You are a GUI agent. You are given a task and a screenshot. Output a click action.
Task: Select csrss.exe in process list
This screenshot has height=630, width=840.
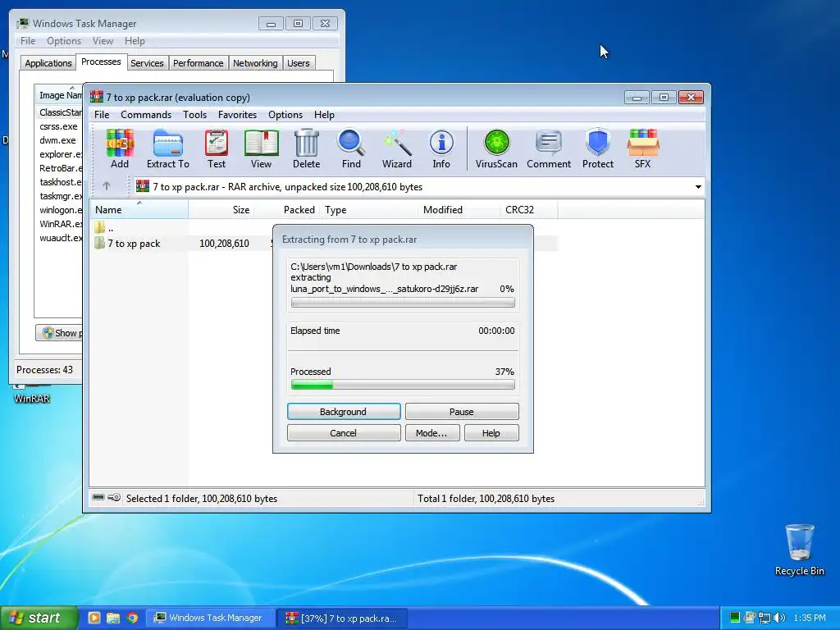pyautogui.click(x=58, y=126)
